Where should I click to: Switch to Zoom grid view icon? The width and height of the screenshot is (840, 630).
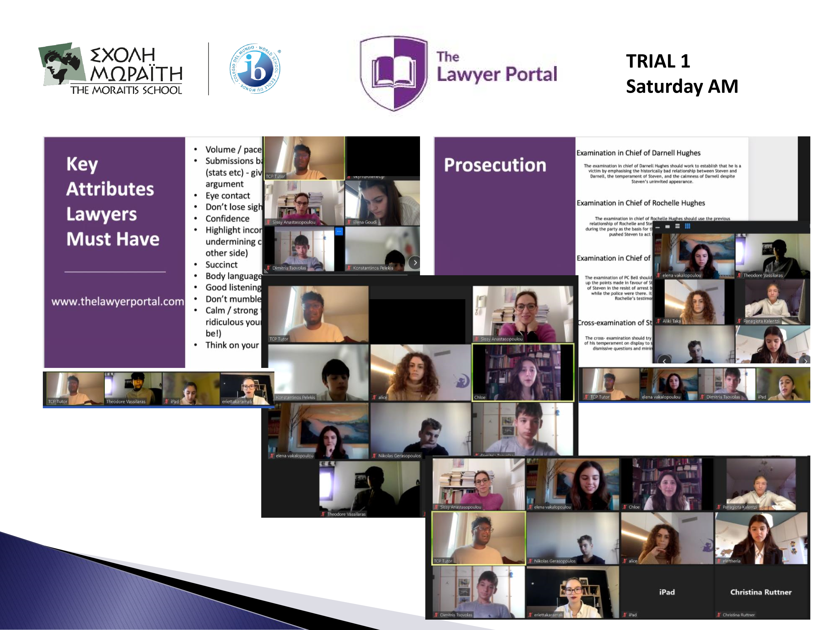[687, 226]
